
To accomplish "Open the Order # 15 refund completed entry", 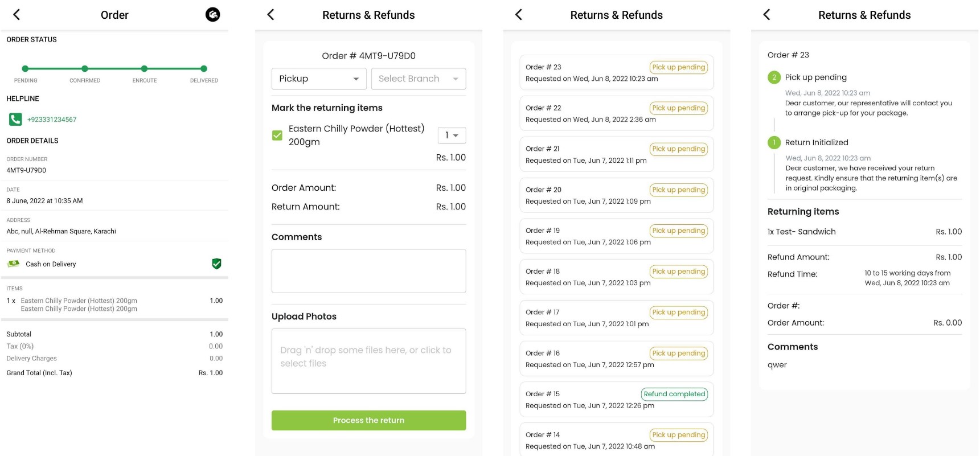I will 616,400.
